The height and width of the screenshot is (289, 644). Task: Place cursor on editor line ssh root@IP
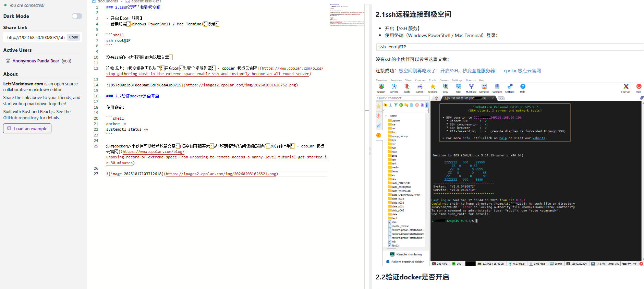[x=118, y=40]
